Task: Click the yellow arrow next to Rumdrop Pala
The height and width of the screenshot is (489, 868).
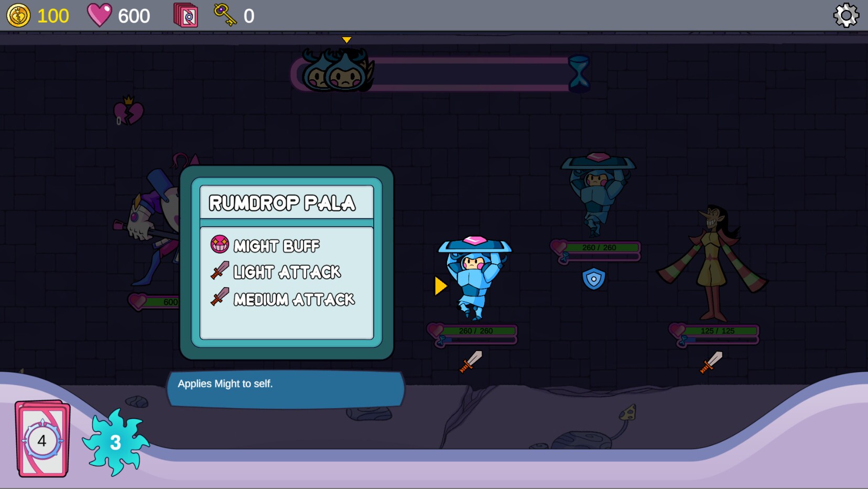Action: (x=440, y=286)
